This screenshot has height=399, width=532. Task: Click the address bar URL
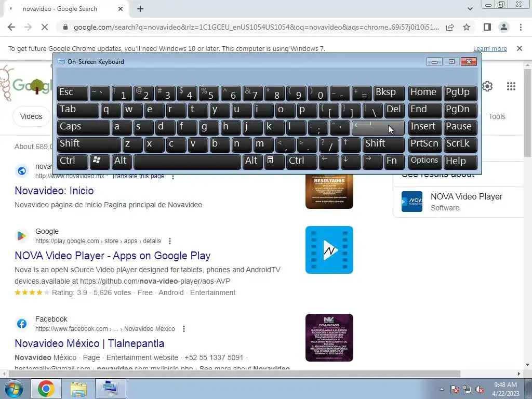[256, 27]
